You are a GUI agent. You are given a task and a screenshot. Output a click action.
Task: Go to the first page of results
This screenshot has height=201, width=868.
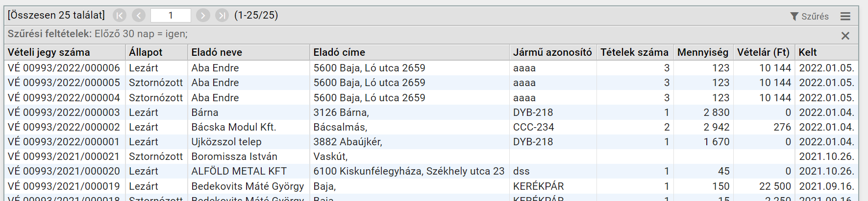(x=120, y=16)
